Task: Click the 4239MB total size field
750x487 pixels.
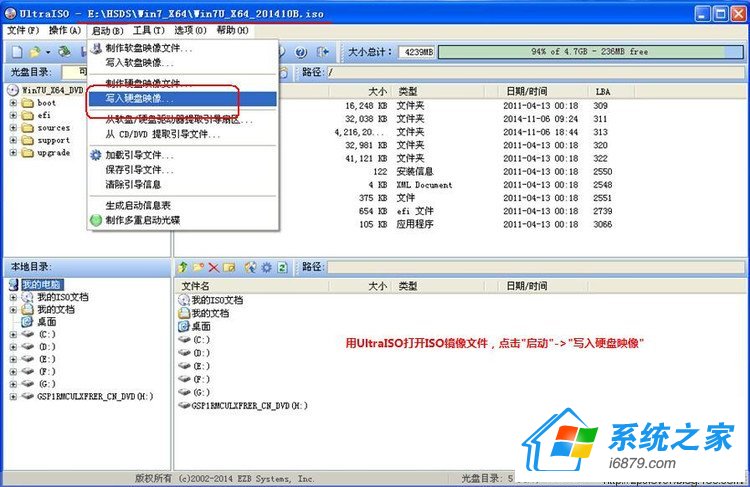Action: point(417,52)
